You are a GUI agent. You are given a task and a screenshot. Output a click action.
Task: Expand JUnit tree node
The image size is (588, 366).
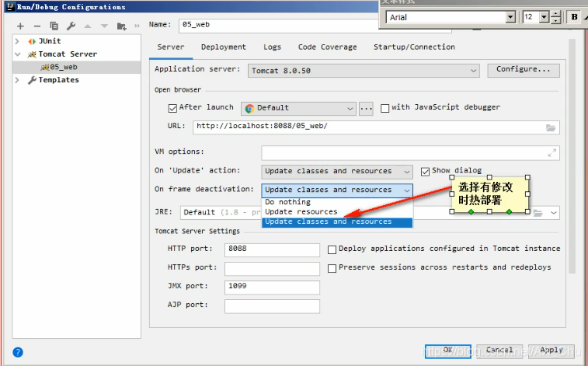17,41
